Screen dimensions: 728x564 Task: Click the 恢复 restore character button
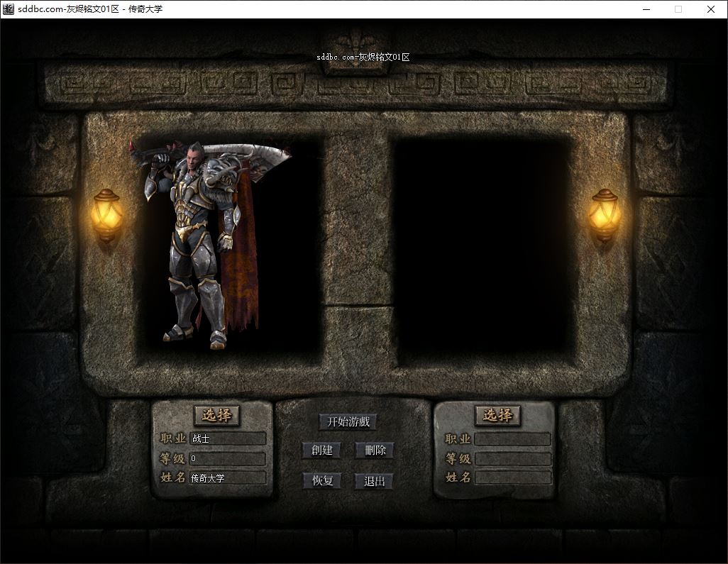[322, 480]
